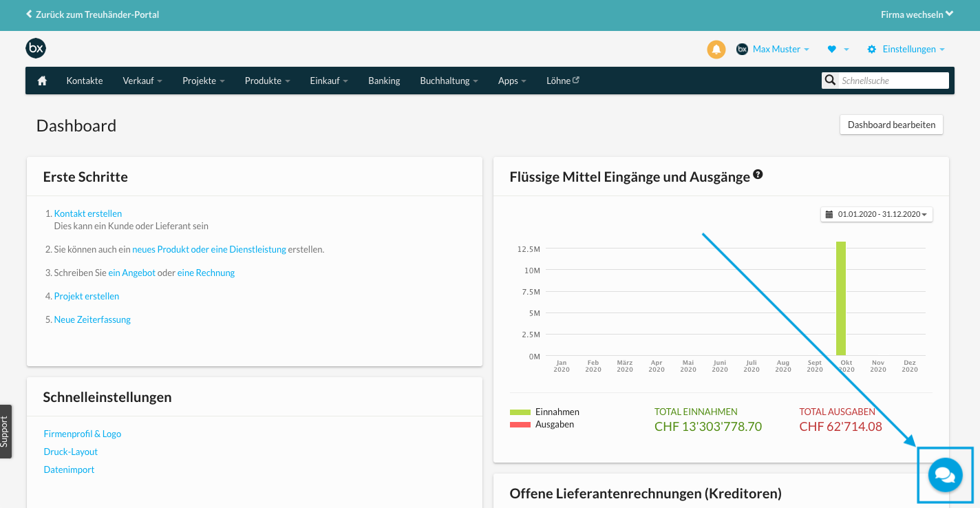Open the Apps menu
Screen dimensions: 980x508
tap(512, 81)
